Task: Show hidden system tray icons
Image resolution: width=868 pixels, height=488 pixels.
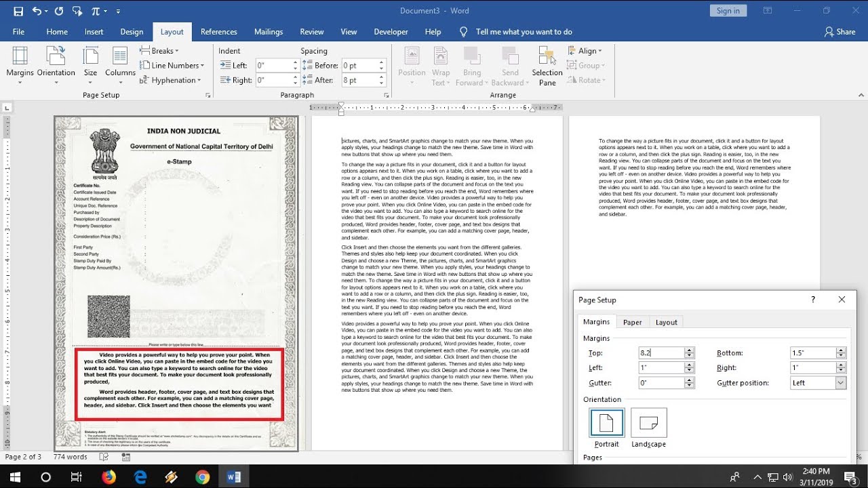Action: pyautogui.click(x=757, y=476)
